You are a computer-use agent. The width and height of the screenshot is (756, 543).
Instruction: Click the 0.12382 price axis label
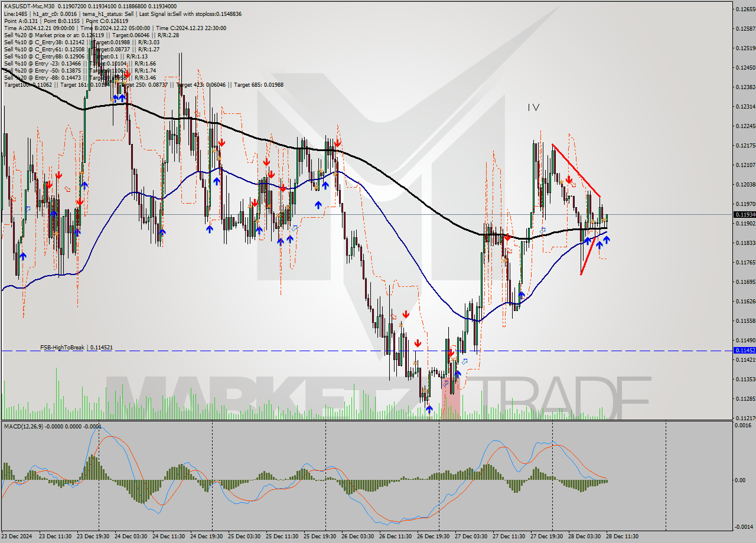(745, 87)
